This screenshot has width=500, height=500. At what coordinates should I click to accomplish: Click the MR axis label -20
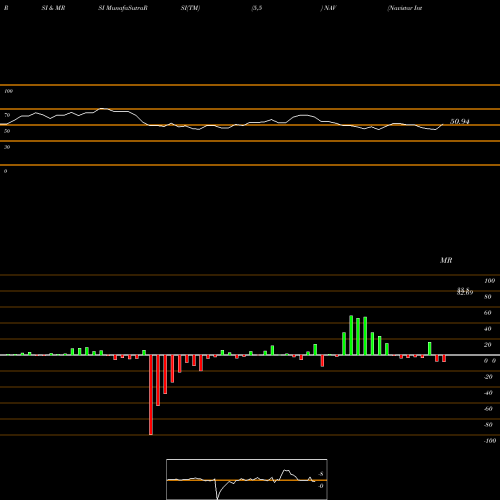488,377
